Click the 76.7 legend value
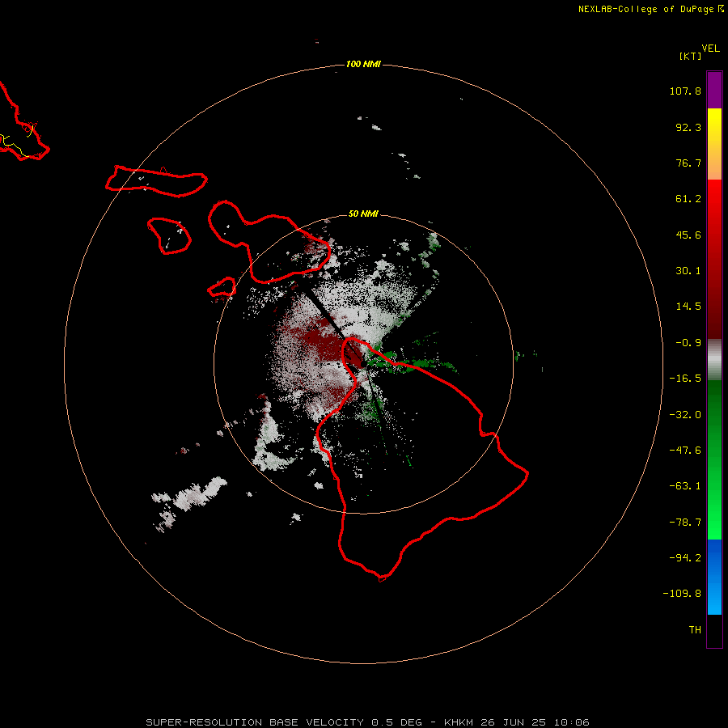Screen dimensions: 728x728 click(688, 163)
